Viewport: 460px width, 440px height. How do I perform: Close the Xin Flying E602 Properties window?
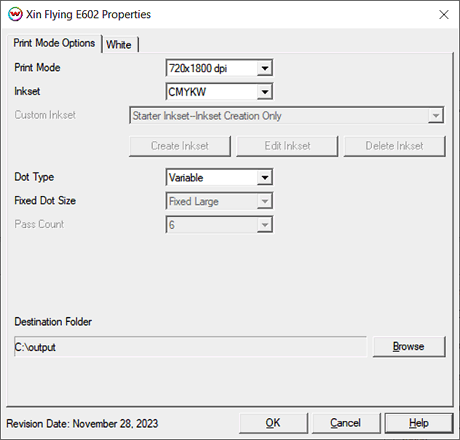coord(444,14)
